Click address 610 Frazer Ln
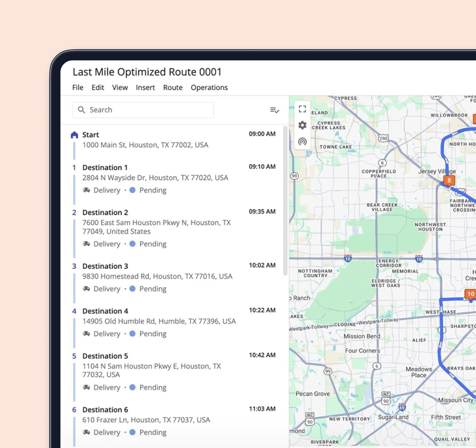 click(x=146, y=420)
